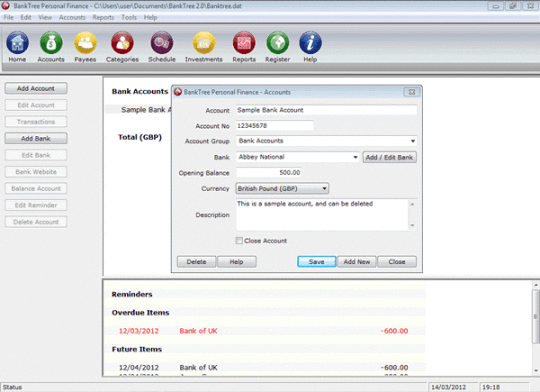Click the status bar time 19:18
This screenshot has height=392, width=540.
point(491,387)
